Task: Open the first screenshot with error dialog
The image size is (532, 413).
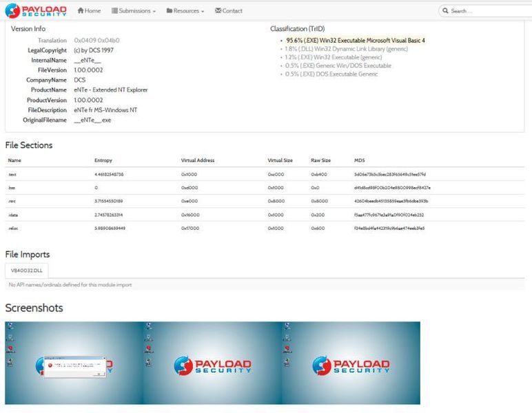Action: click(74, 363)
